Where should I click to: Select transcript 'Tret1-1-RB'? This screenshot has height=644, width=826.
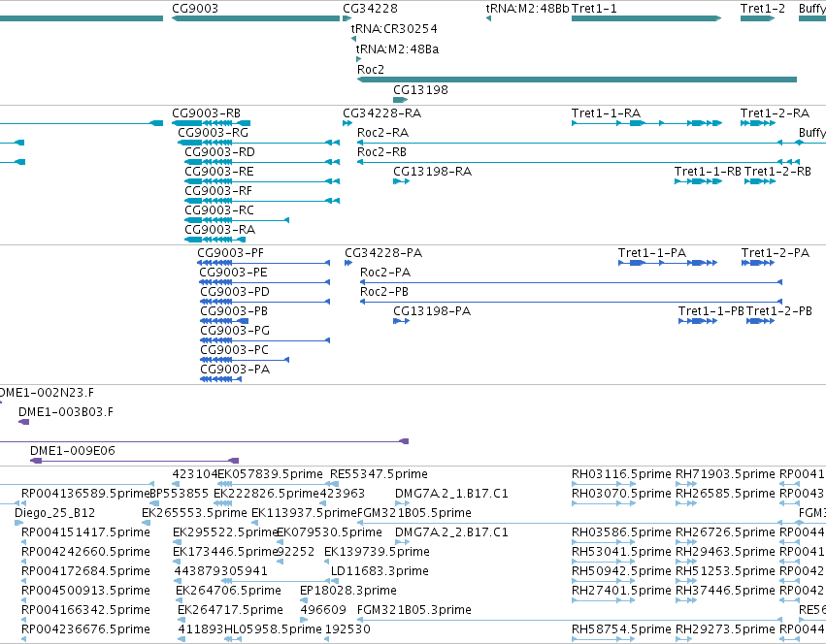pyautogui.click(x=708, y=172)
